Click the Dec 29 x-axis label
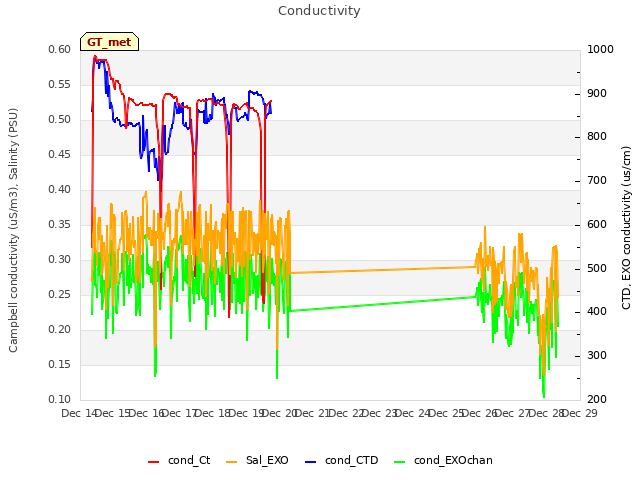 [580, 413]
